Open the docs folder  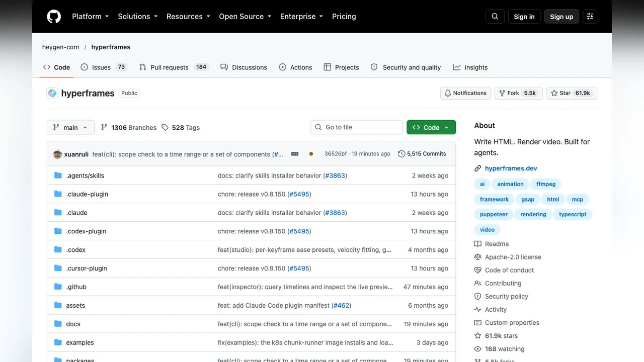pos(73,324)
